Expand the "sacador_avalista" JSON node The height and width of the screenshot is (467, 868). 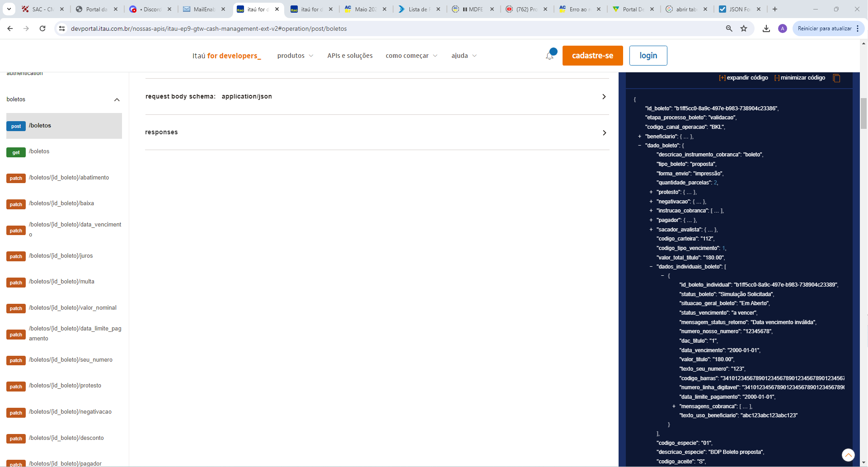(x=651, y=230)
